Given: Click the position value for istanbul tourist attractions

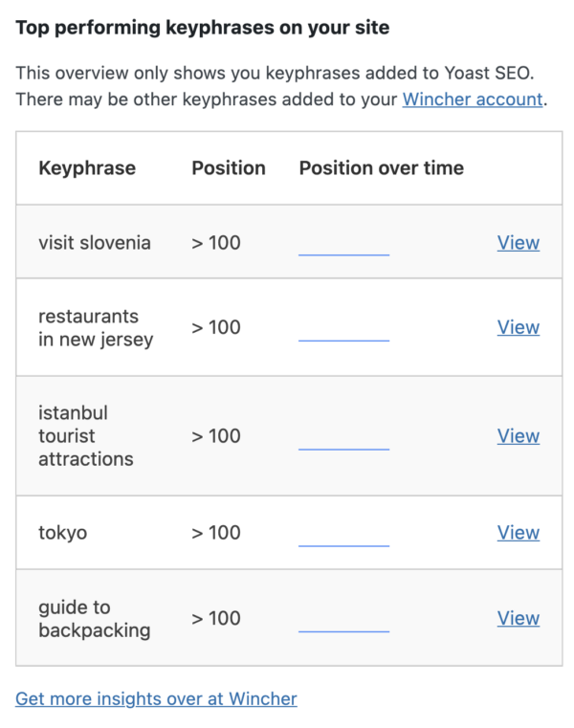Looking at the screenshot, I should (216, 436).
